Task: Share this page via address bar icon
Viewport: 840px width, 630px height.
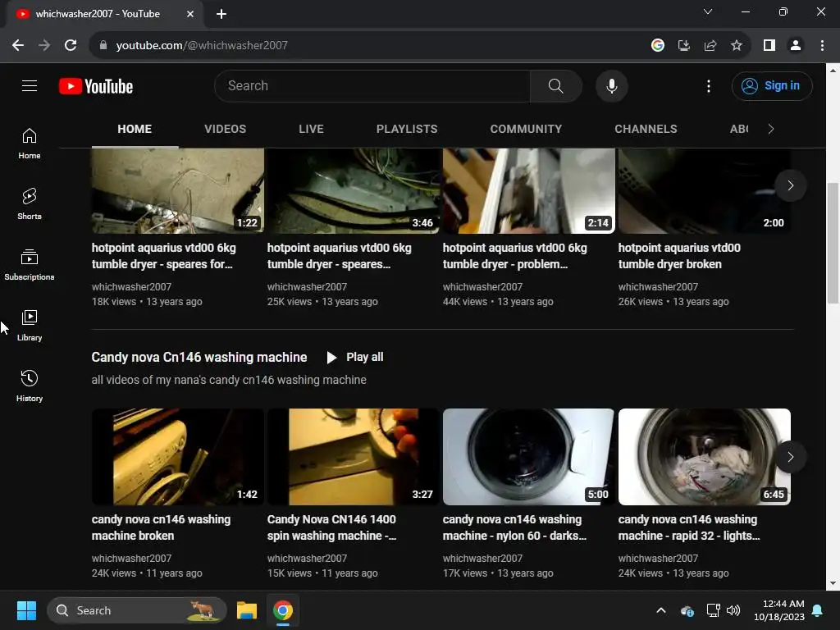Action: pyautogui.click(x=710, y=46)
